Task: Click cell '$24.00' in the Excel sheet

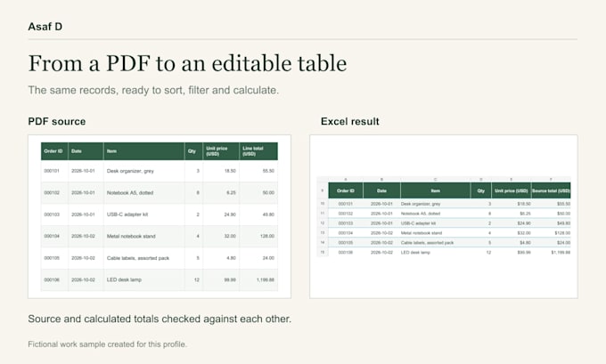Action: pos(563,242)
